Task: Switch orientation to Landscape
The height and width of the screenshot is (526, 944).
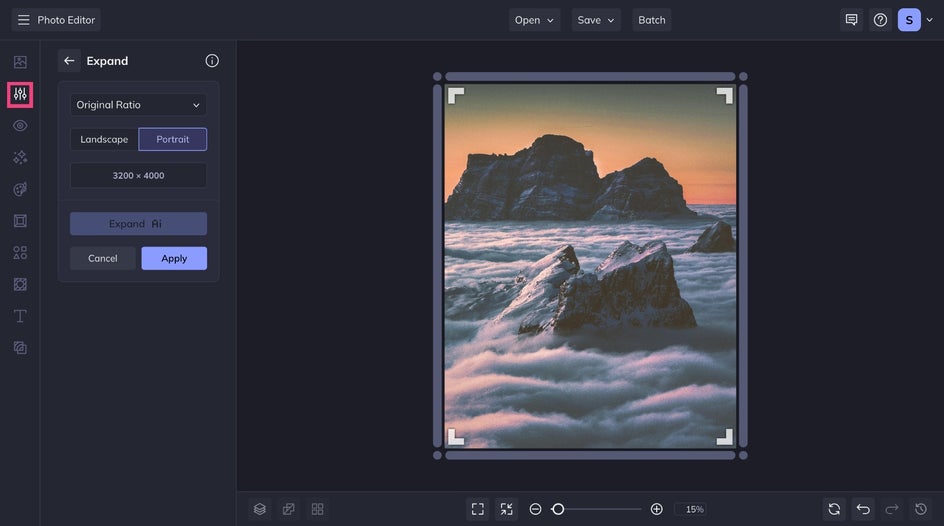Action: pos(104,139)
